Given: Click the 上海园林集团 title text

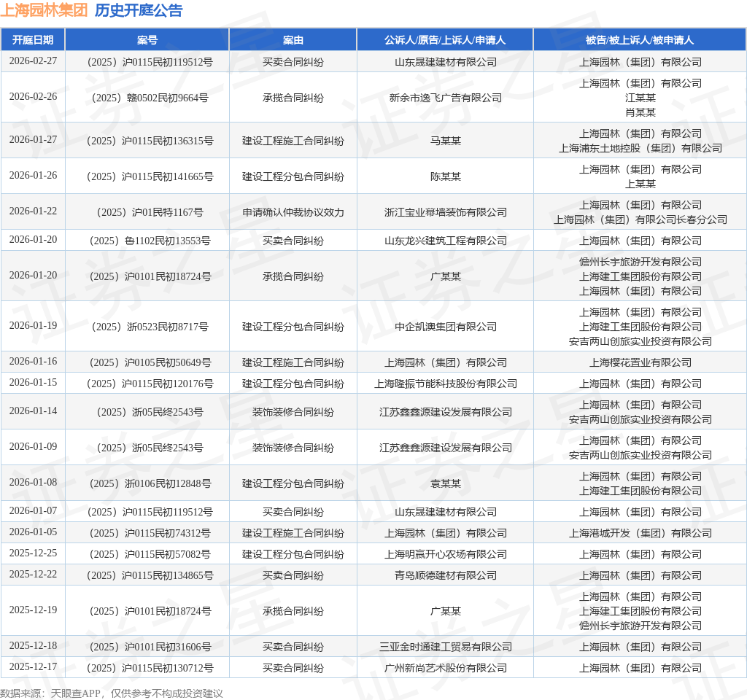Looking at the screenshot, I should point(44,10).
